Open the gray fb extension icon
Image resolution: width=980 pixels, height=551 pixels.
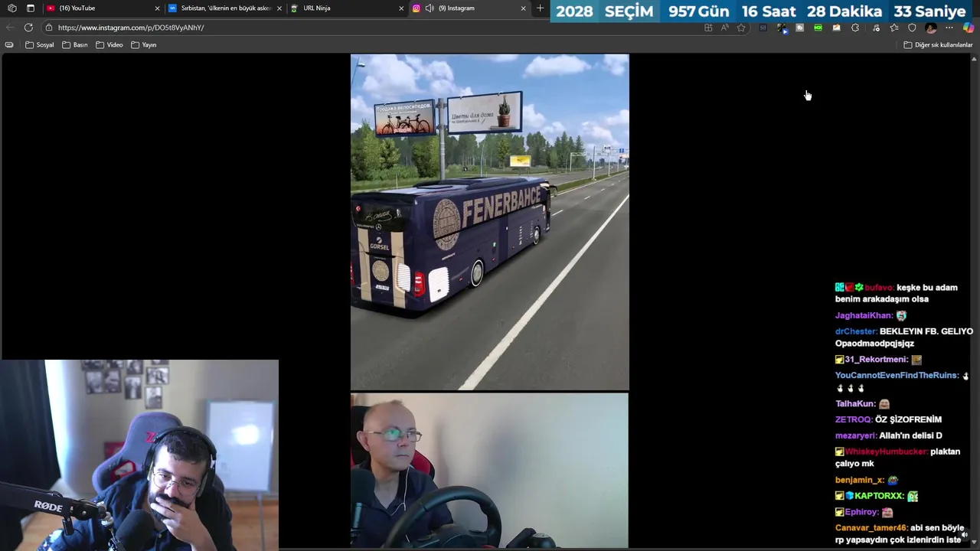point(800,28)
